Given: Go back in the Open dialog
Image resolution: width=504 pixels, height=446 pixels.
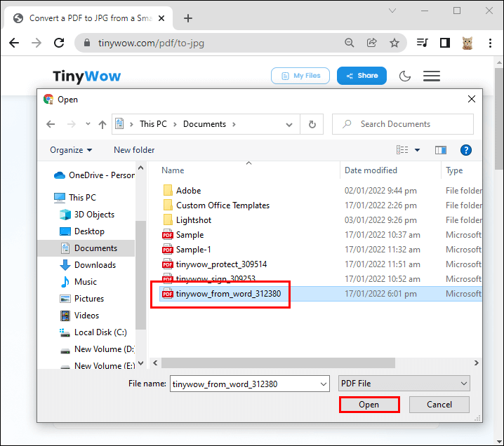Looking at the screenshot, I should [x=51, y=124].
